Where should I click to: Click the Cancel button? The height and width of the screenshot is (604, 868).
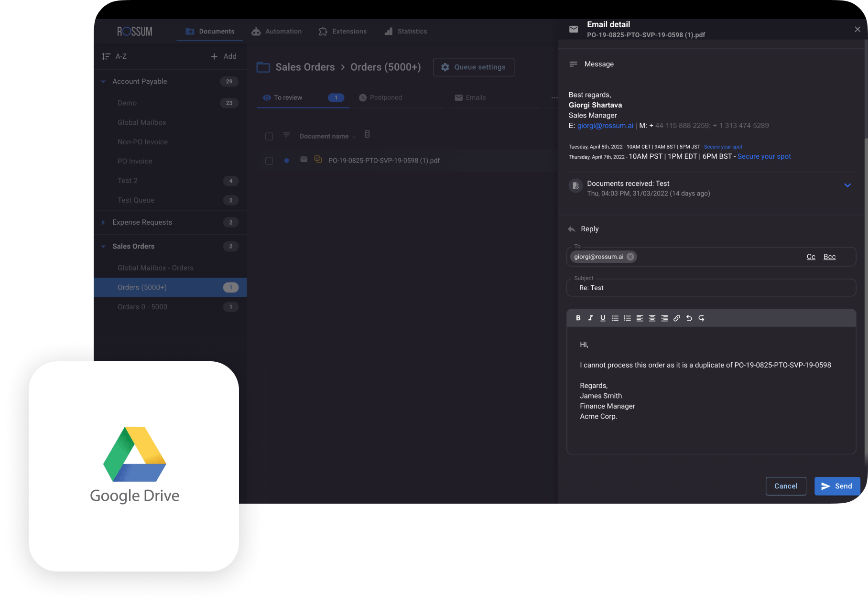[786, 486]
